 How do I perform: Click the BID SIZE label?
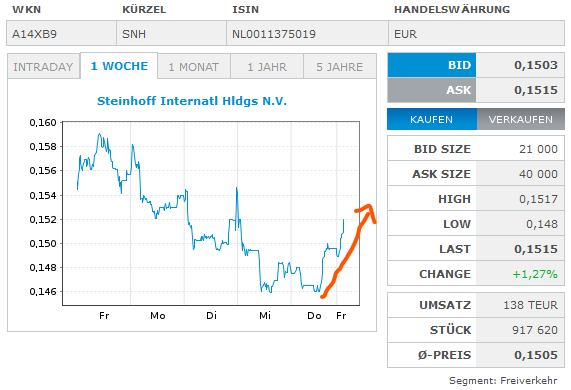[x=442, y=149]
